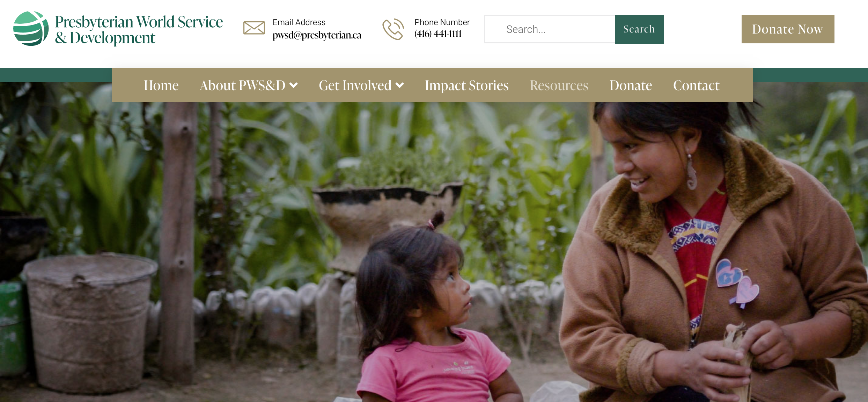This screenshot has width=868, height=402.
Task: Open the Donate nav link
Action: pos(631,85)
